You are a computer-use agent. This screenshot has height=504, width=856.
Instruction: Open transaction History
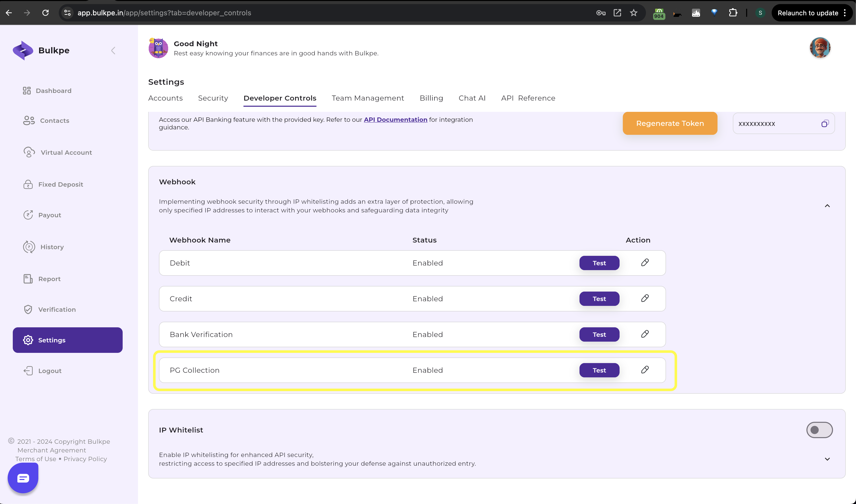click(43, 247)
